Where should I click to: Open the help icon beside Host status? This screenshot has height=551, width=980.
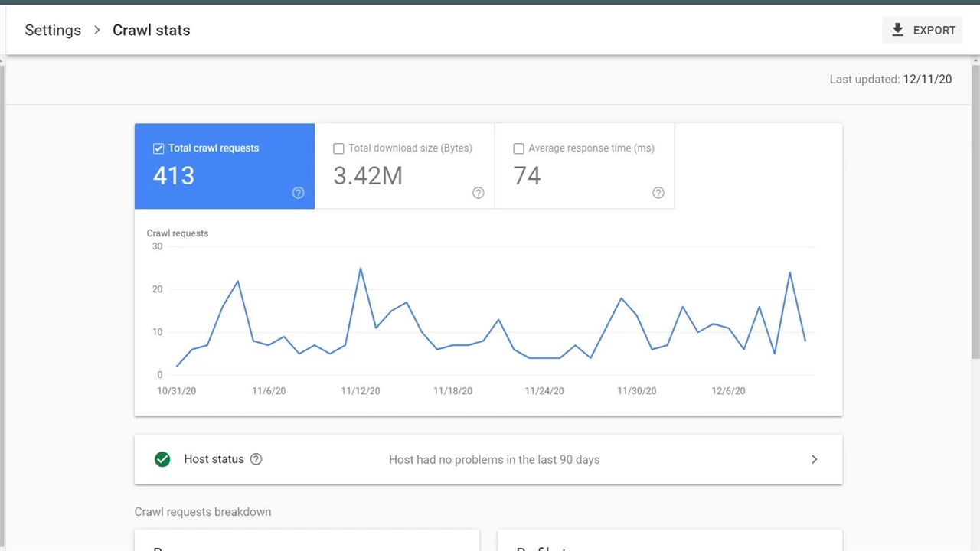coord(256,459)
